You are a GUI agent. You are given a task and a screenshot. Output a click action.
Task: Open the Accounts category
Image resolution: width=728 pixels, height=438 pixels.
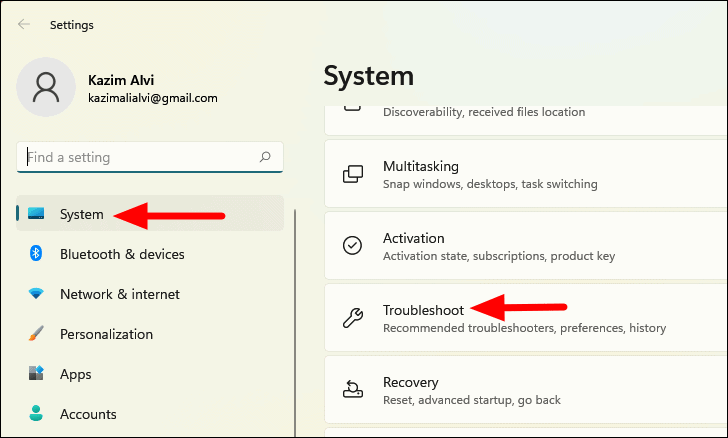[x=150, y=413]
